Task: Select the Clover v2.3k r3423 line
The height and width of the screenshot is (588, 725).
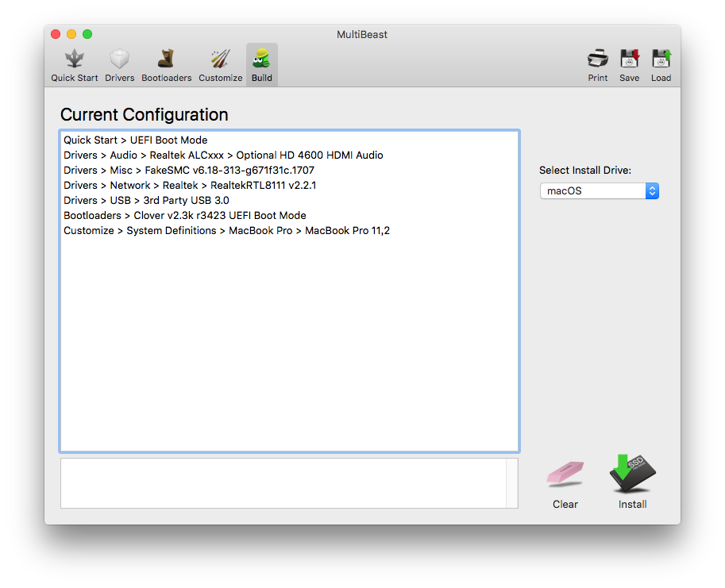Action: (290, 216)
